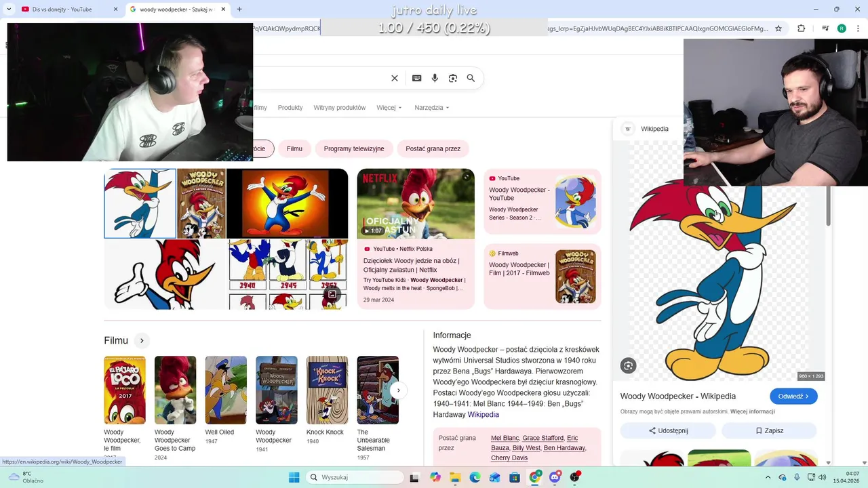Open Dzięciołek Woody jedzie na obóz result

pos(411,265)
